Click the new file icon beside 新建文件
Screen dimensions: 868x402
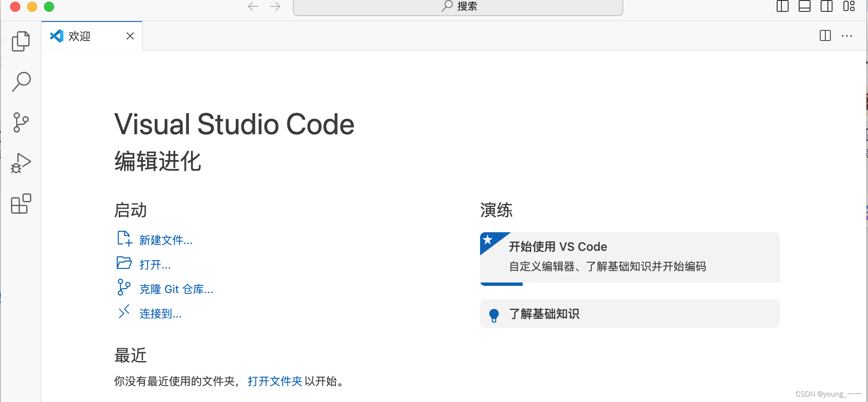[x=124, y=239]
